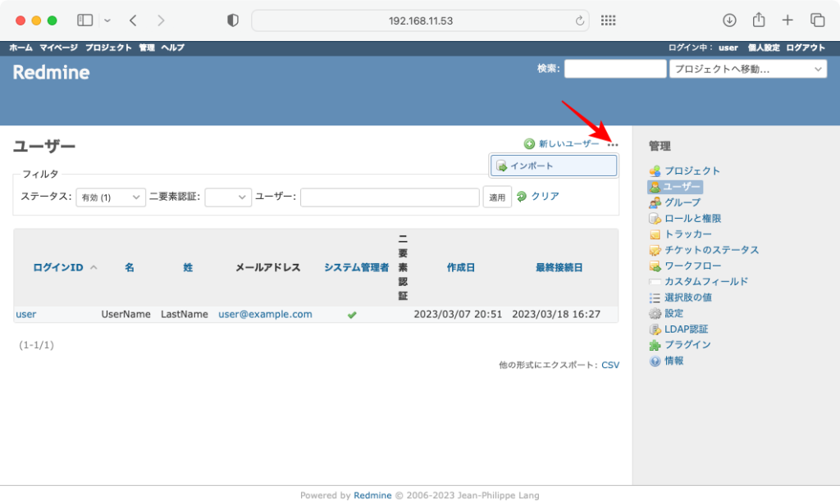
Task: Open the ステータス filter dropdown
Action: [111, 197]
